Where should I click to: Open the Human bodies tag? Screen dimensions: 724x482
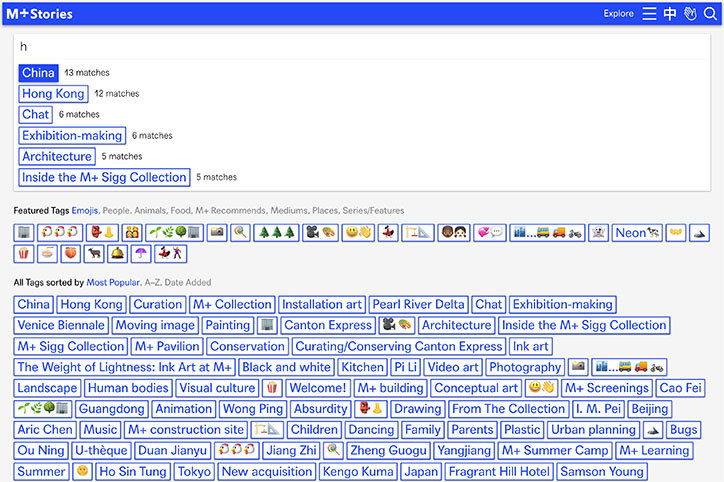coord(128,388)
